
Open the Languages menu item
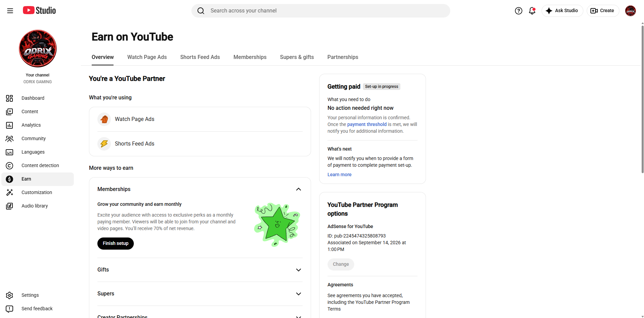[x=38, y=152]
